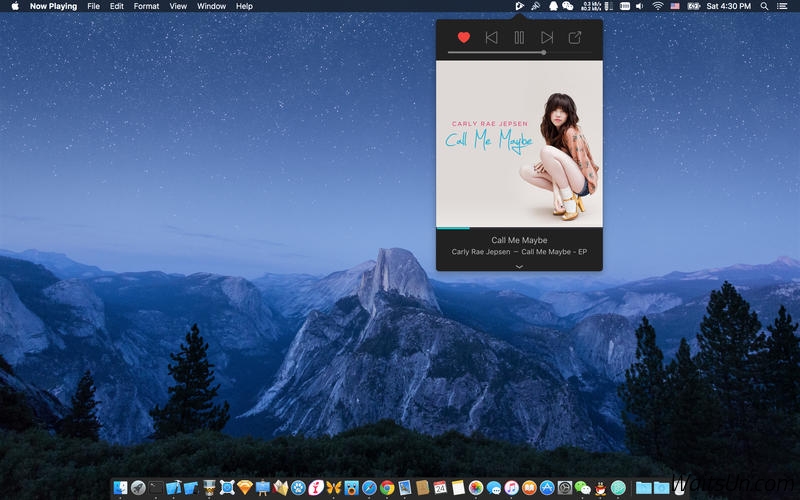Open Safari from the dock
800x500 pixels.
(369, 488)
